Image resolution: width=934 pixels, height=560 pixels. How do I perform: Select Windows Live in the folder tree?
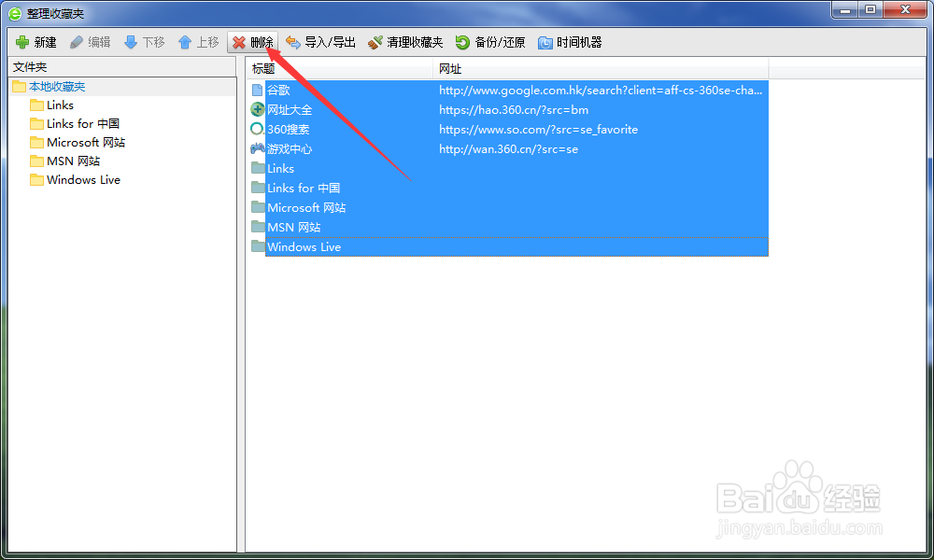pos(83,180)
